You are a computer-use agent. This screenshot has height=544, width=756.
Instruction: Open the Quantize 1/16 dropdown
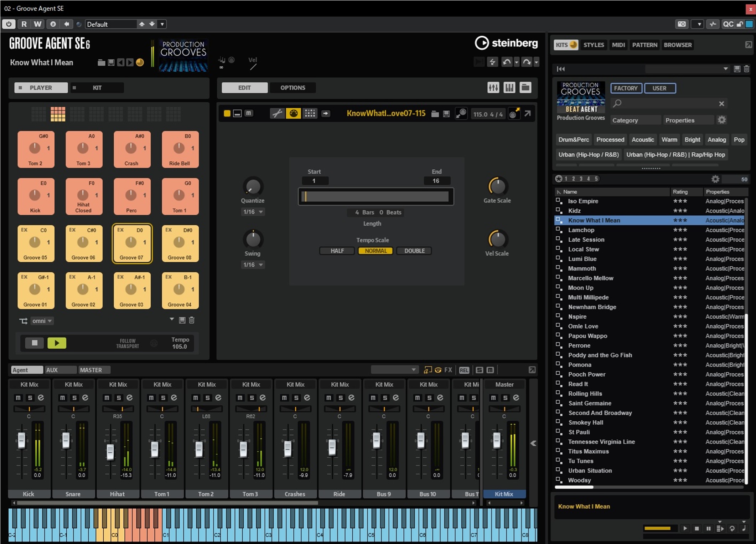click(x=253, y=212)
